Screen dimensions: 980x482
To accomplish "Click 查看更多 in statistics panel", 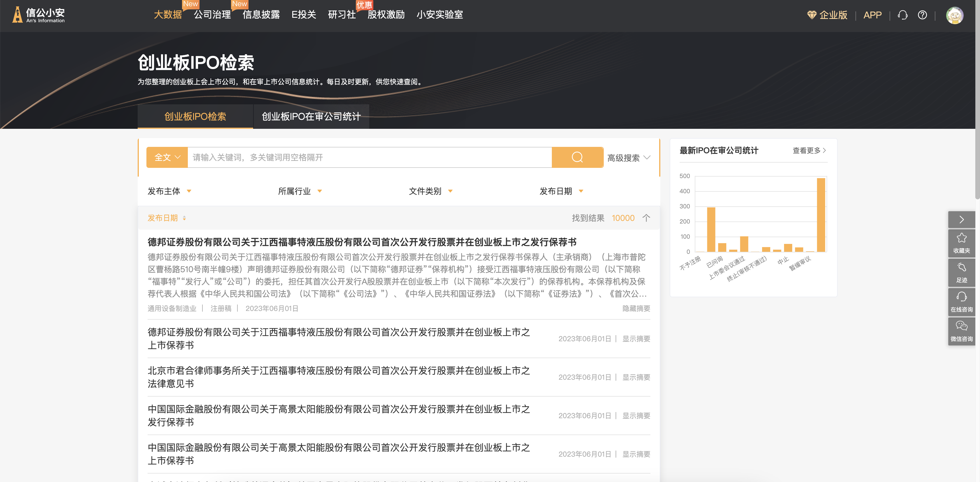I will [809, 151].
